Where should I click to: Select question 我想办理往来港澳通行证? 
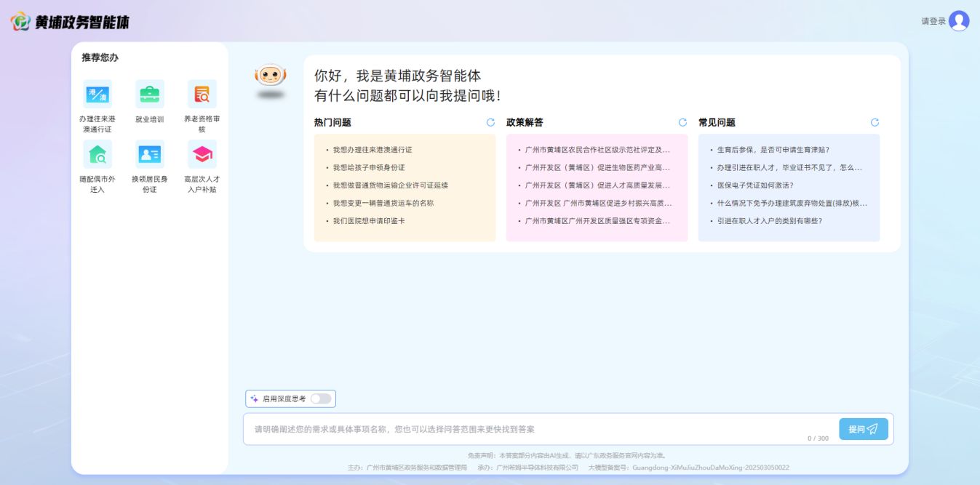[373, 150]
